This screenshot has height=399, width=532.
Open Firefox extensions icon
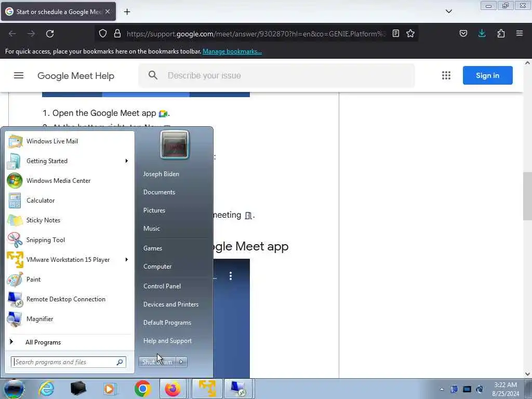point(501,33)
